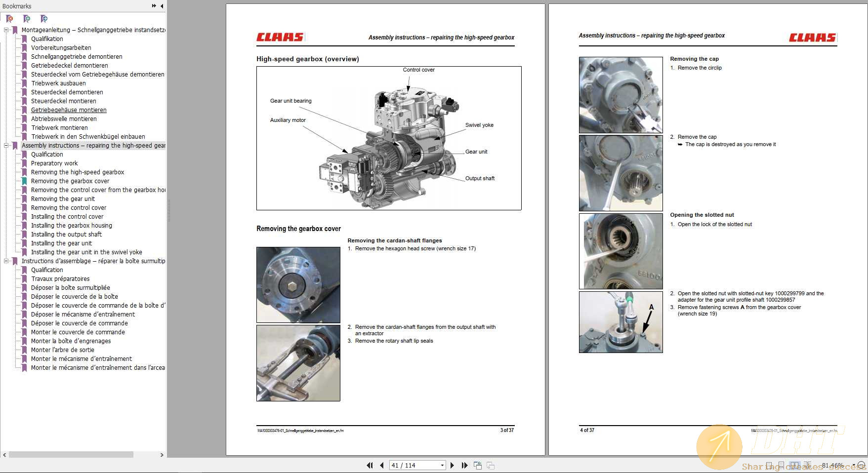Click the previous view icon
This screenshot has width=868, height=473.
[x=478, y=465]
